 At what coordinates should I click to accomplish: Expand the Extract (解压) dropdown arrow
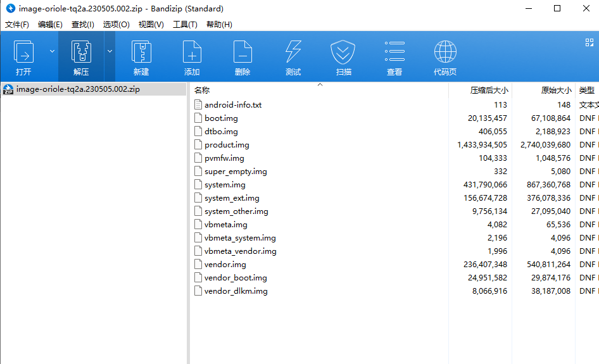point(110,51)
